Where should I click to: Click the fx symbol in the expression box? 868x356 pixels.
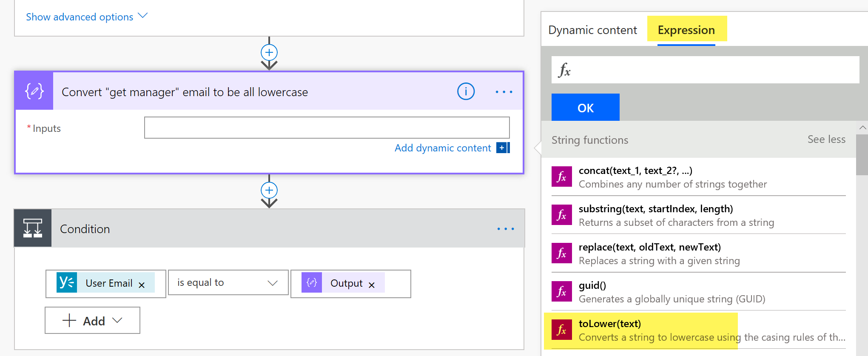pyautogui.click(x=565, y=70)
